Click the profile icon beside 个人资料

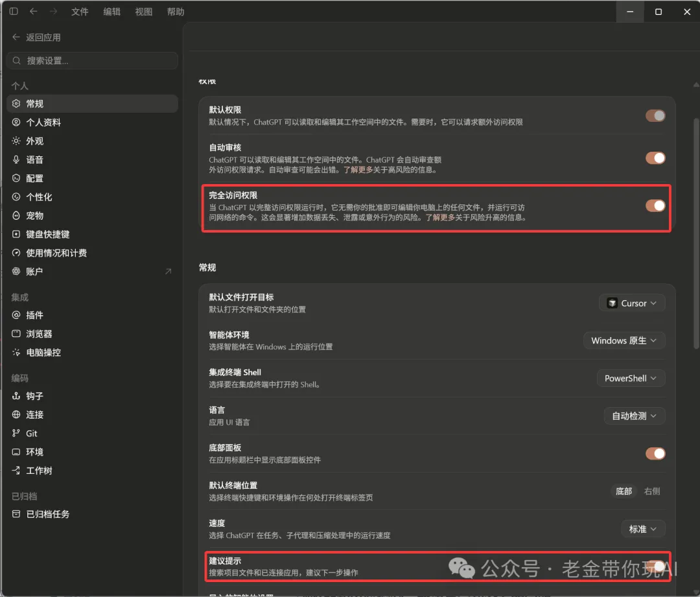(x=16, y=122)
